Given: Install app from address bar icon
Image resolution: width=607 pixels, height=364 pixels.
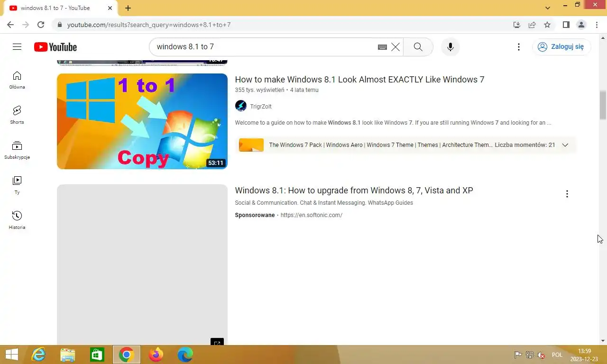Looking at the screenshot, I should point(517,25).
